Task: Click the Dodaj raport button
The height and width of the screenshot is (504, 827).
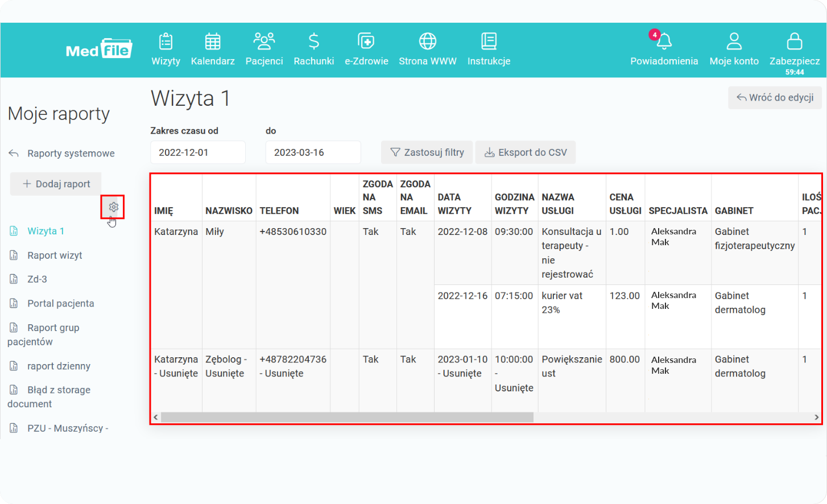Action: coord(56,184)
